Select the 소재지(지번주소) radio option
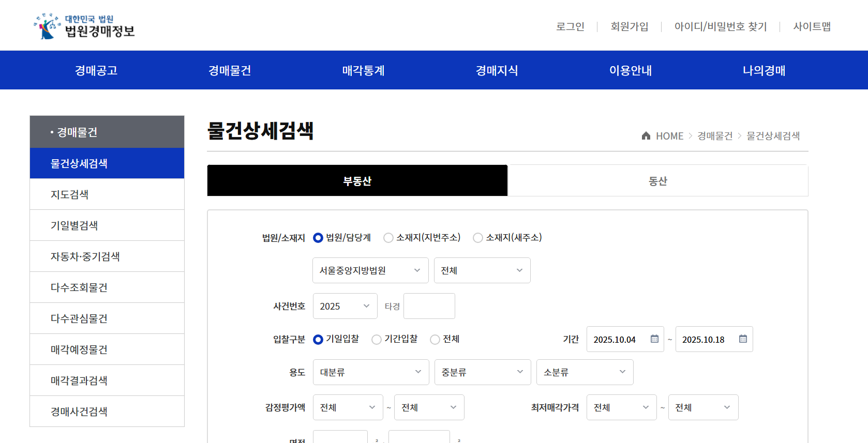Image resolution: width=868 pixels, height=443 pixels. [388, 238]
